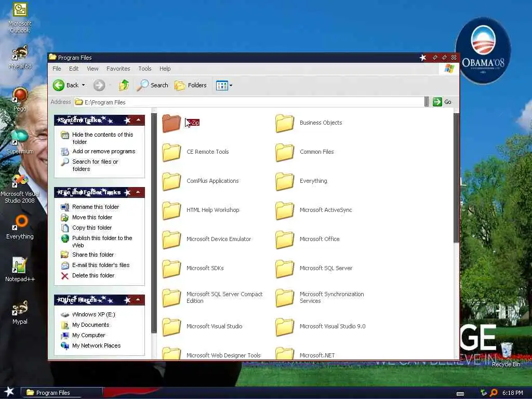This screenshot has width=532, height=399.
Task: Select the highlighted 7-Zip folder icon
Action: [171, 123]
